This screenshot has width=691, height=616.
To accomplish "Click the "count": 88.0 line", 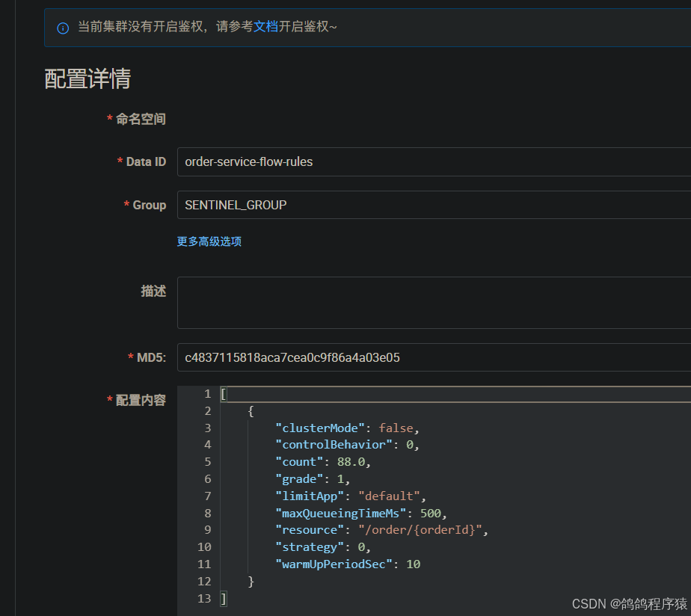I will coord(323,462).
